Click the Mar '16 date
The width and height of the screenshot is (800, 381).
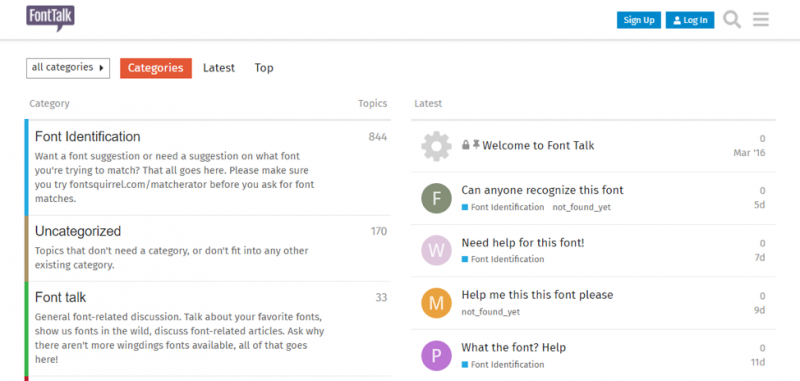click(749, 153)
